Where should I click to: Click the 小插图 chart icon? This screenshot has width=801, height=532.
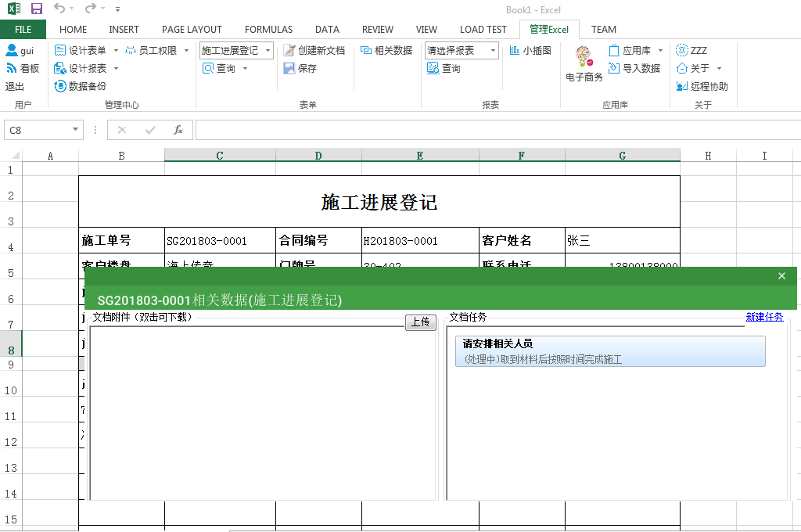[x=515, y=50]
